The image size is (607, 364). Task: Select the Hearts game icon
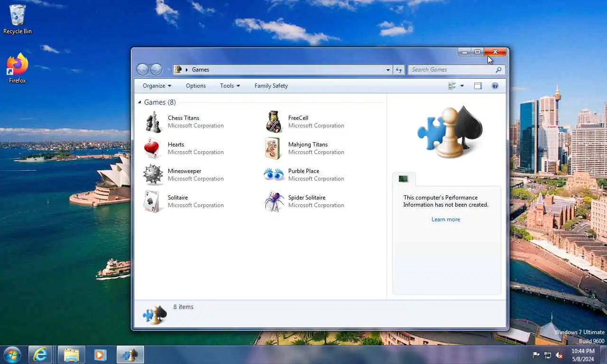pos(153,148)
